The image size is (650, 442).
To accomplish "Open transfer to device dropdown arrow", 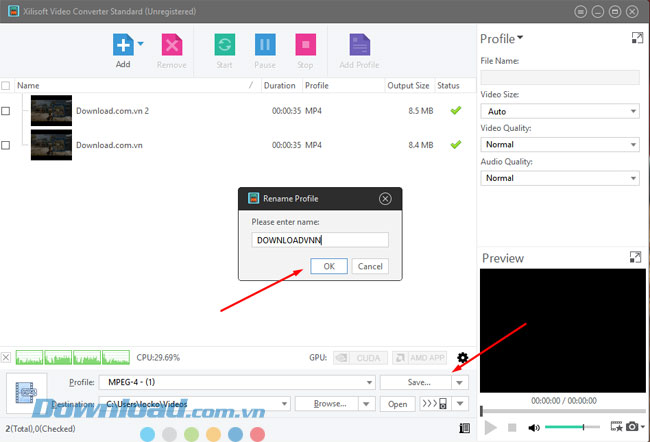I will tap(460, 403).
